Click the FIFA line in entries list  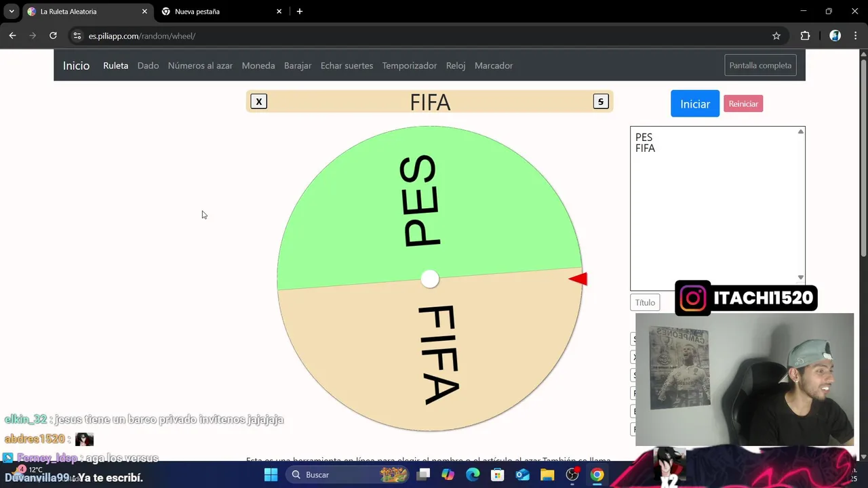click(645, 148)
